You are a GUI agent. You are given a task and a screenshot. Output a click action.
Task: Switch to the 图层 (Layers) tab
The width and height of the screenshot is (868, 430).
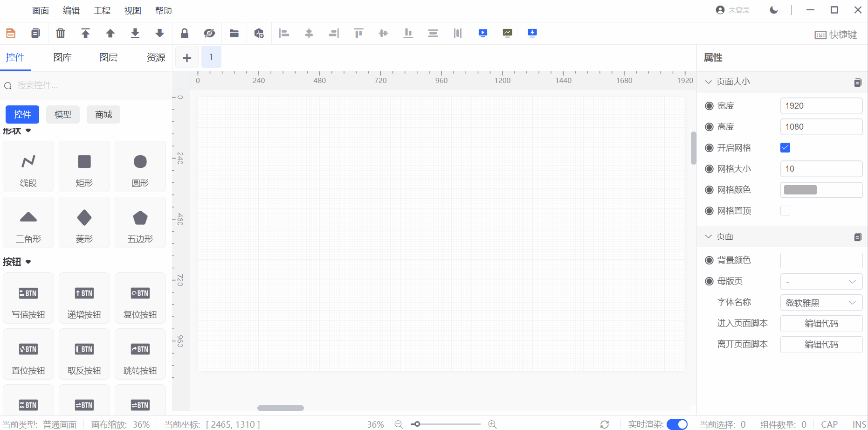108,57
